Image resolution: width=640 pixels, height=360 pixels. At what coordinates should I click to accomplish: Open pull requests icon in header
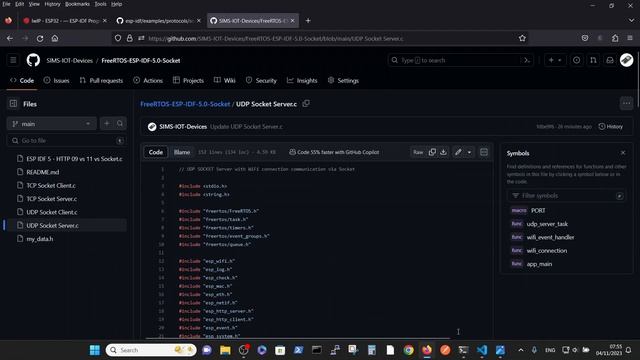tap(593, 60)
